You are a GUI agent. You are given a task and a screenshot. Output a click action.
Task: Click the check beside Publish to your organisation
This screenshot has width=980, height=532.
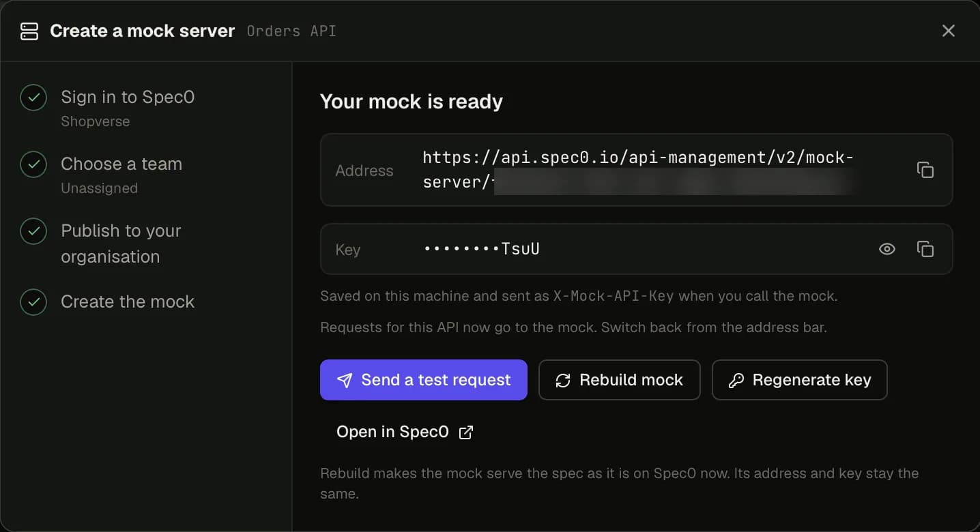pyautogui.click(x=33, y=231)
